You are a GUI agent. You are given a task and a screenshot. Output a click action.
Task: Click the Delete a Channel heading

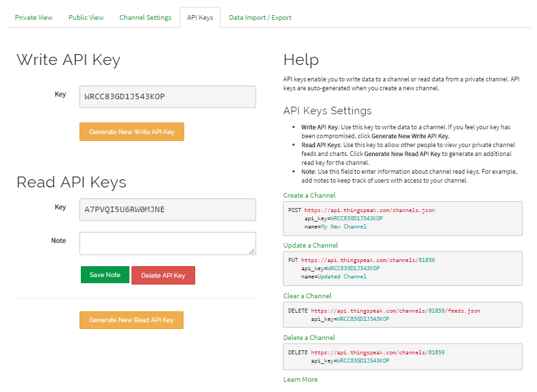click(309, 337)
